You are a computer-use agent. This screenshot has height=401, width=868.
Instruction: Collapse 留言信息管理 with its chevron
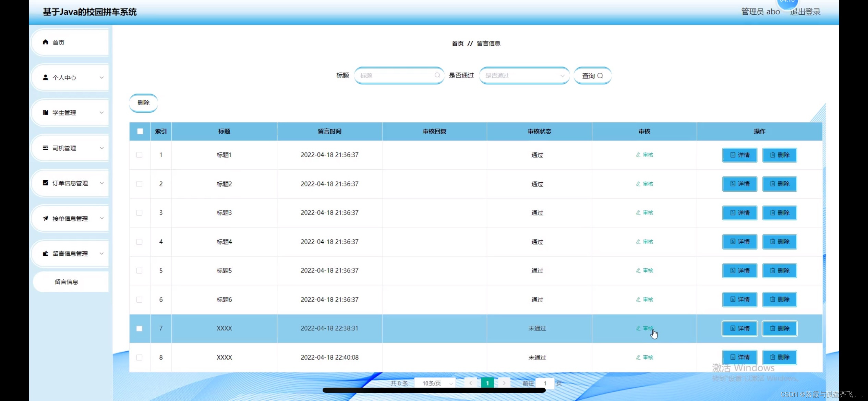[101, 254]
